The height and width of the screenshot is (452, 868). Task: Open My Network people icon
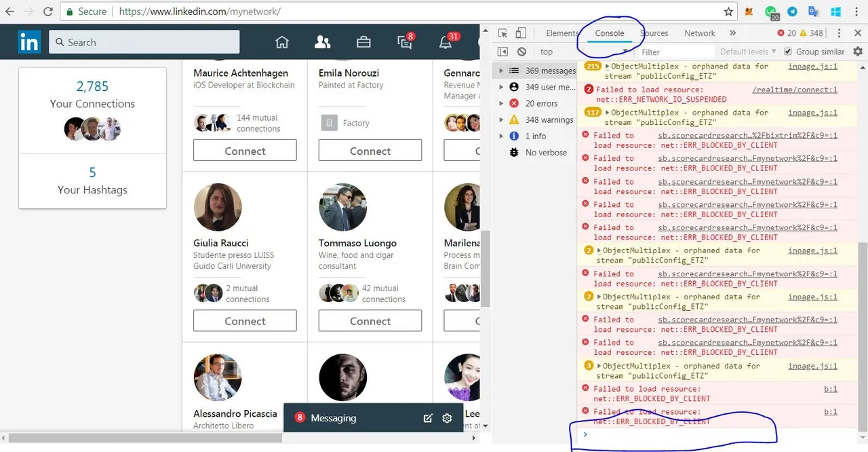323,42
